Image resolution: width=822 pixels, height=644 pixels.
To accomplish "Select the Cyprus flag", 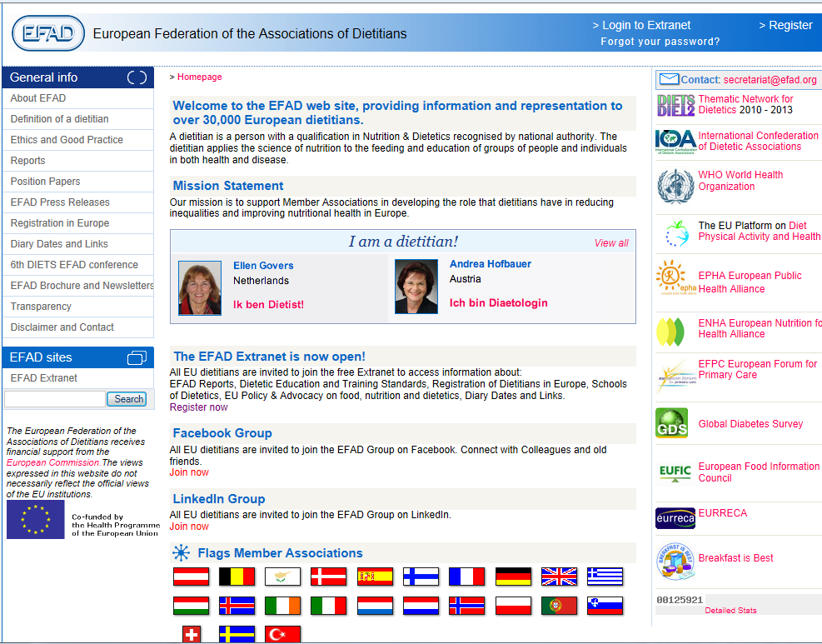I will click(x=282, y=577).
